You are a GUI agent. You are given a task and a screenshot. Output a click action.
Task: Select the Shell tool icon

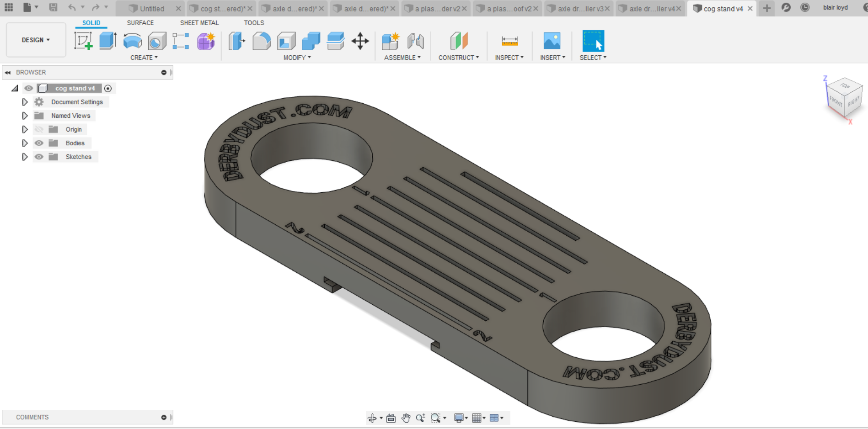286,41
